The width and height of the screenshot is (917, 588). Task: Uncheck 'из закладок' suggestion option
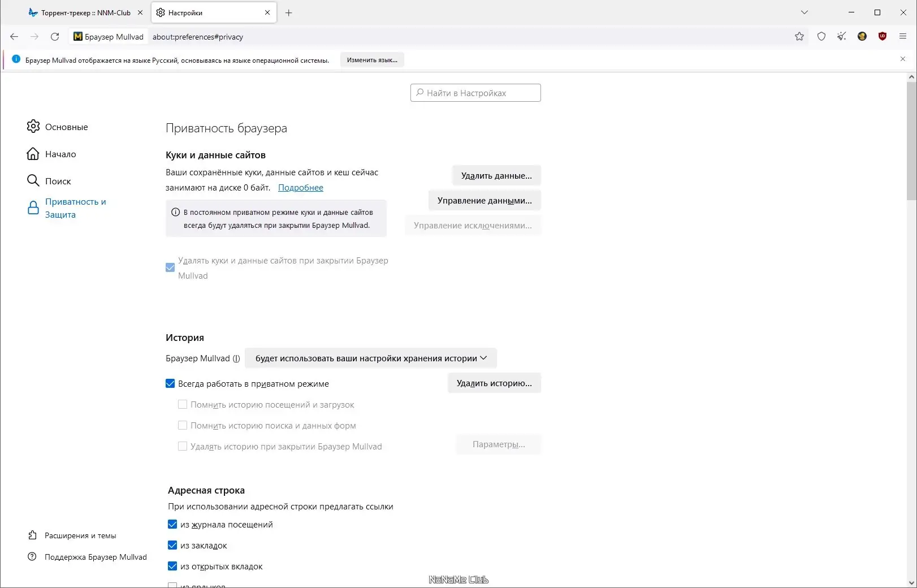pos(172,545)
